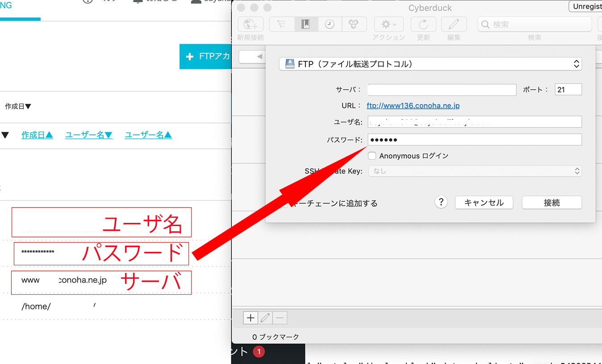Click the 接続 button

point(552,203)
